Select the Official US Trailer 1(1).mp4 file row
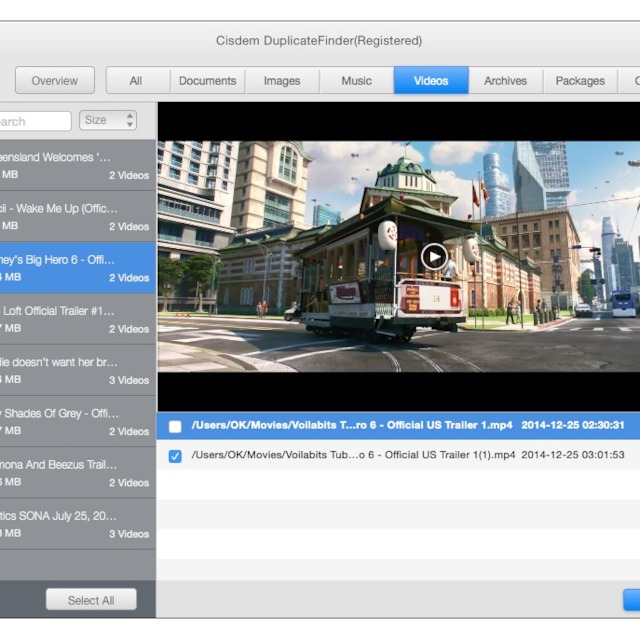 pyautogui.click(x=400, y=456)
